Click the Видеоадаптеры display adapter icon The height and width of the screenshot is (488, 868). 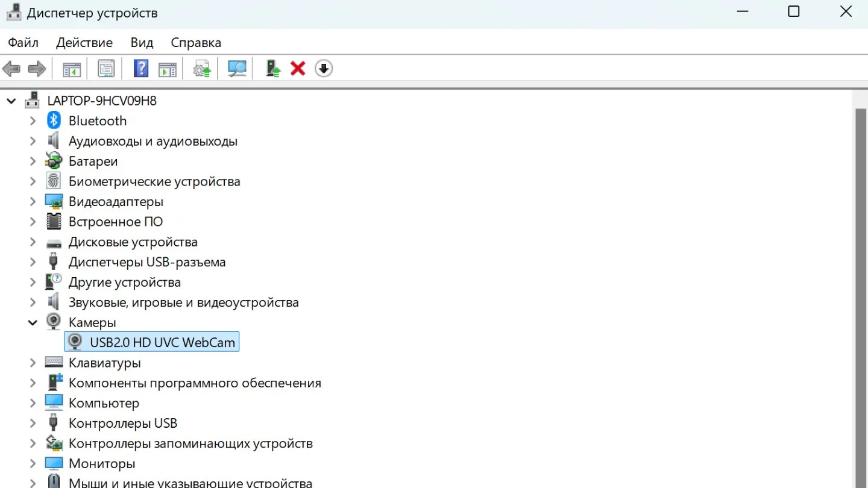(54, 201)
